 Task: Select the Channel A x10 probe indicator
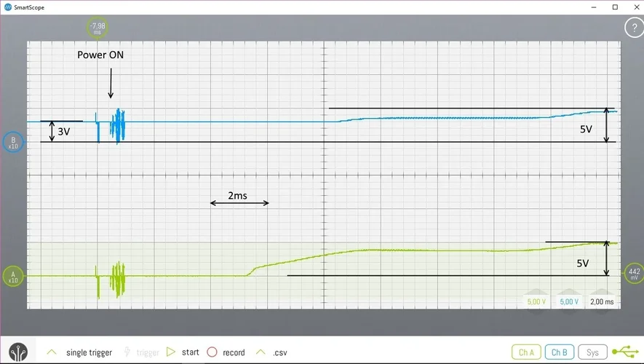pyautogui.click(x=13, y=277)
